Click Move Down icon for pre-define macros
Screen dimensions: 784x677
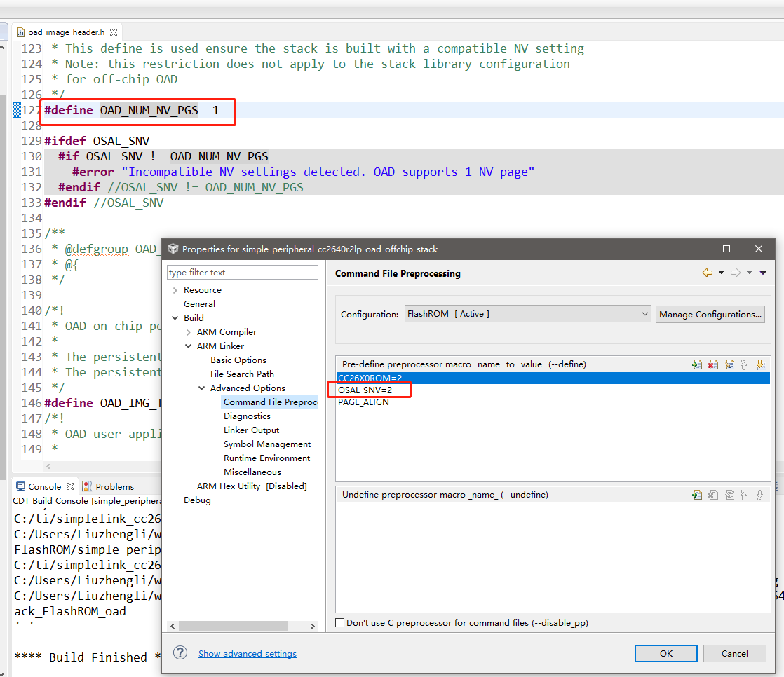point(760,364)
